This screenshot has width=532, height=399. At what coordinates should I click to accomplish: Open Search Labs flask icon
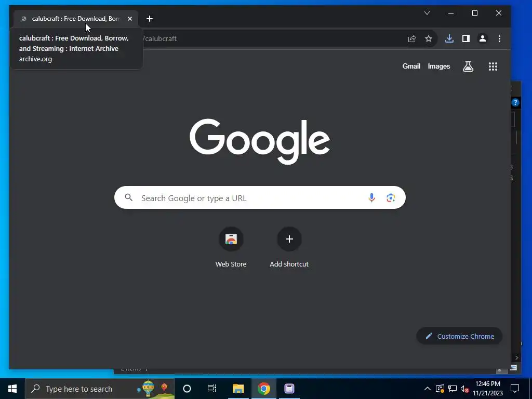click(468, 66)
